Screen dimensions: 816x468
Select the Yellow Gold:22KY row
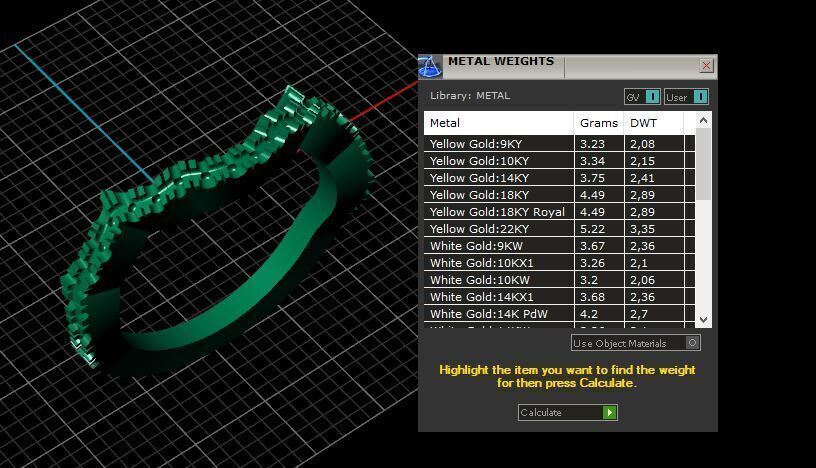[559, 229]
